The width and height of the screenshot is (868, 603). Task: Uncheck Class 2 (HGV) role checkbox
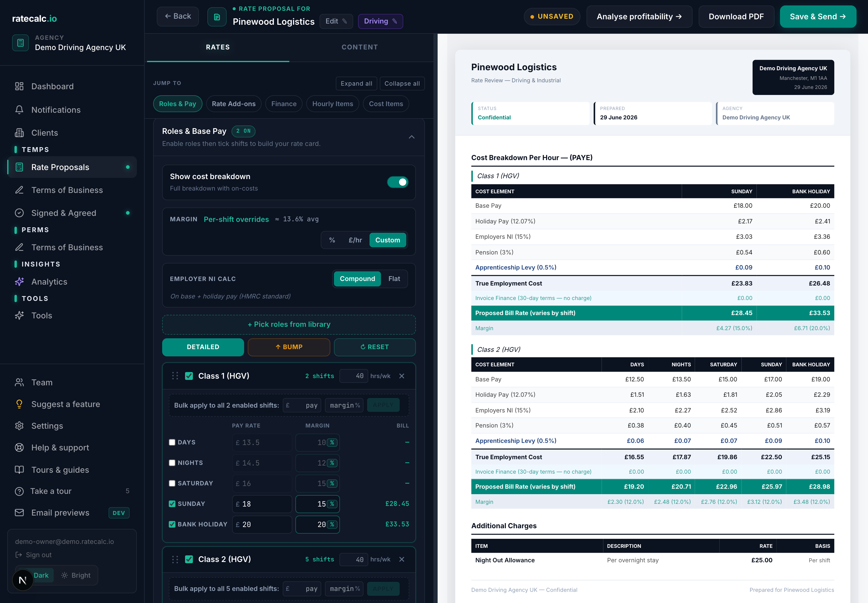(189, 559)
